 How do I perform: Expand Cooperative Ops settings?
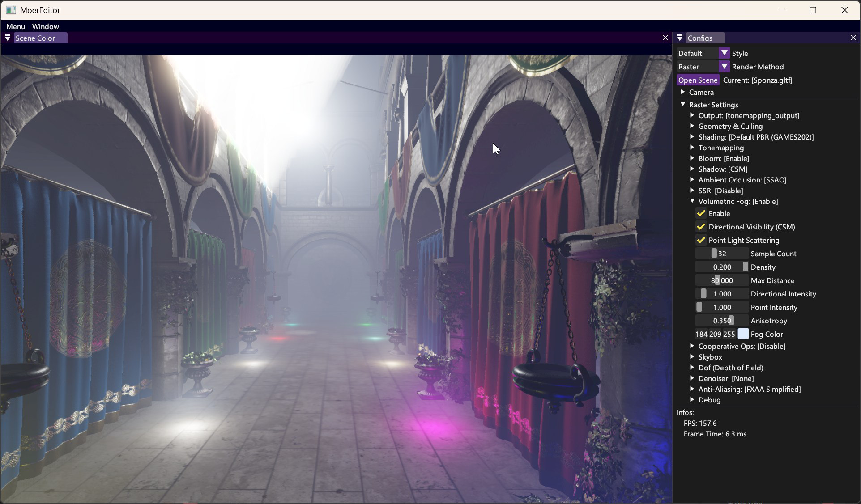[692, 346]
